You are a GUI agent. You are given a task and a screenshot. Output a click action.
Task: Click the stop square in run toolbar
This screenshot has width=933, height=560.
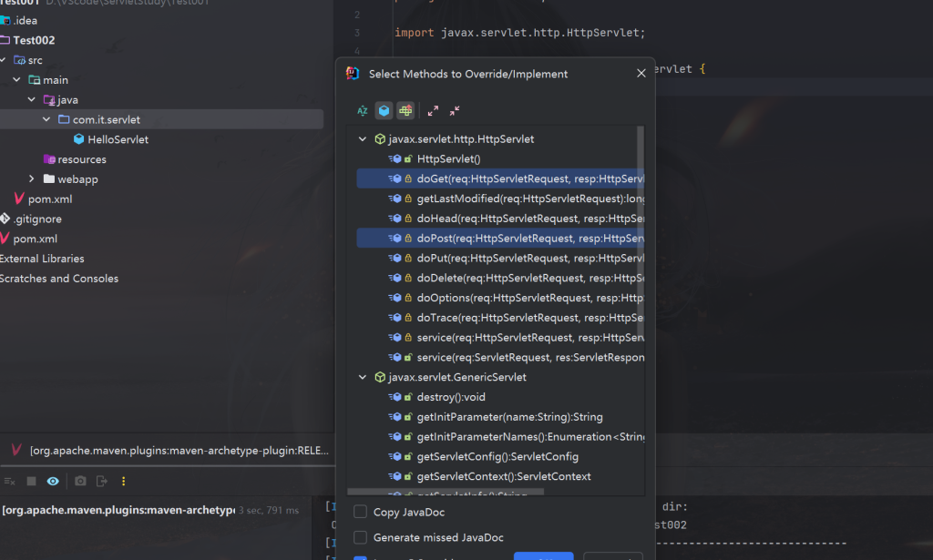tap(31, 481)
